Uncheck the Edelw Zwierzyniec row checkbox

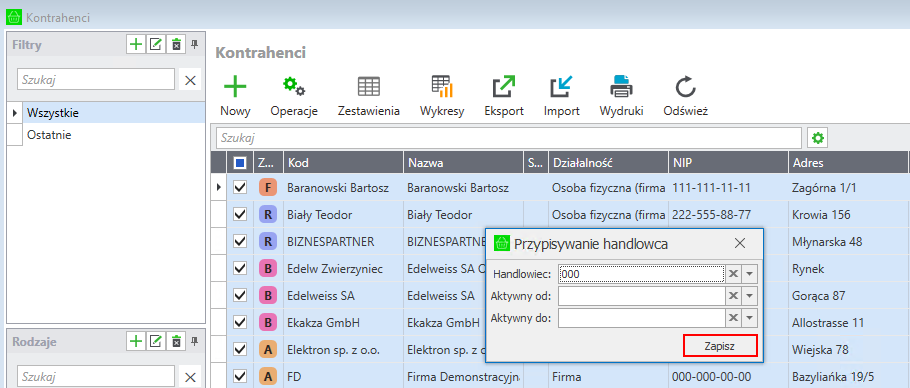pos(240,269)
